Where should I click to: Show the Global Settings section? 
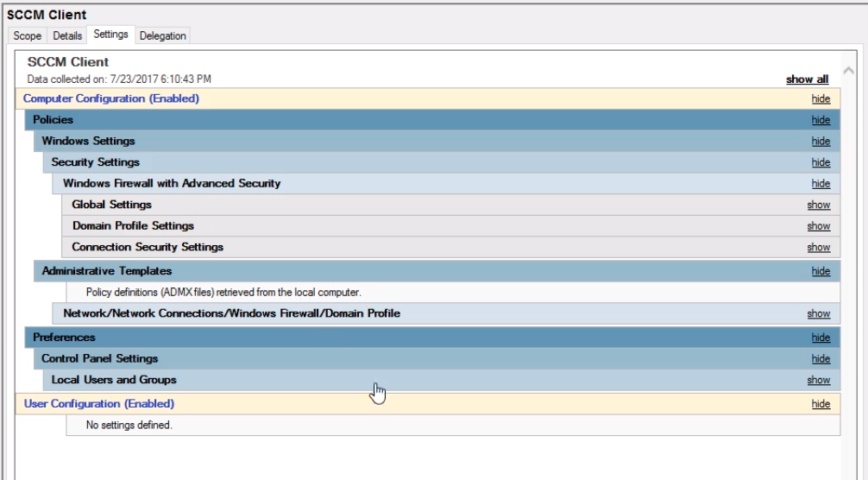click(x=819, y=205)
